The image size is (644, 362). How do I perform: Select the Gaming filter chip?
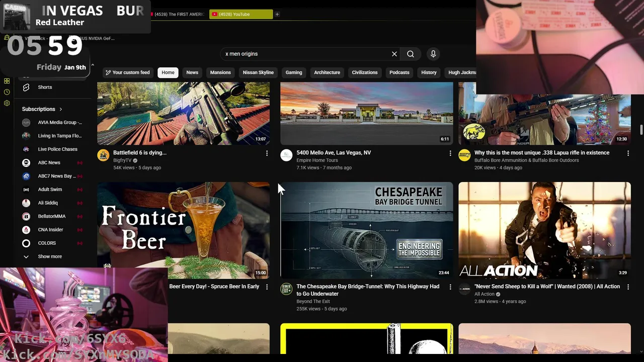click(294, 72)
